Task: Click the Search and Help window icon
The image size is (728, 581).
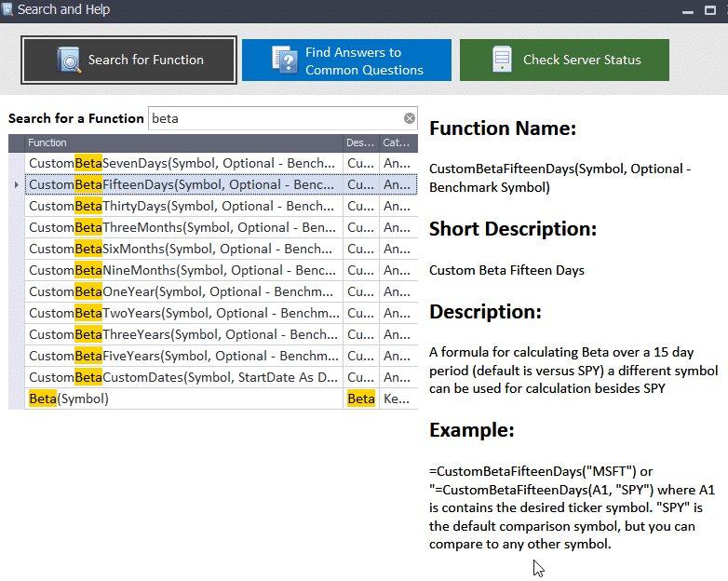Action: [x=8, y=10]
